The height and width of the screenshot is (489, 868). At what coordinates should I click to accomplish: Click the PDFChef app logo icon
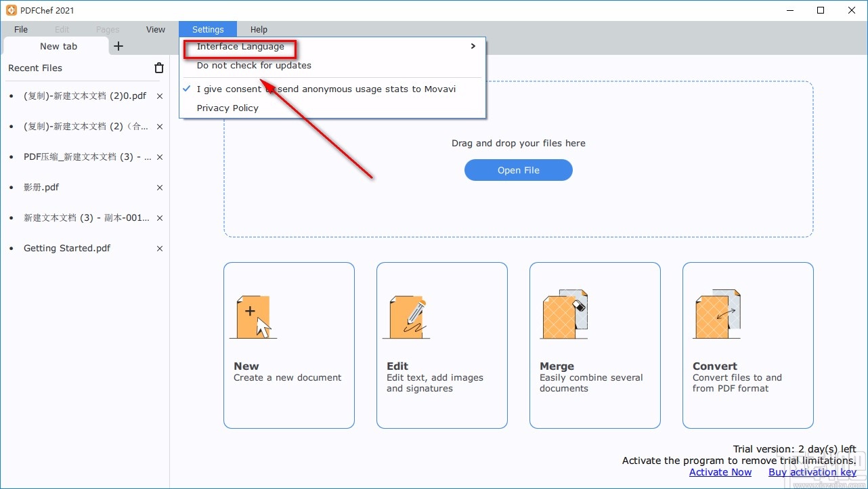[x=11, y=10]
